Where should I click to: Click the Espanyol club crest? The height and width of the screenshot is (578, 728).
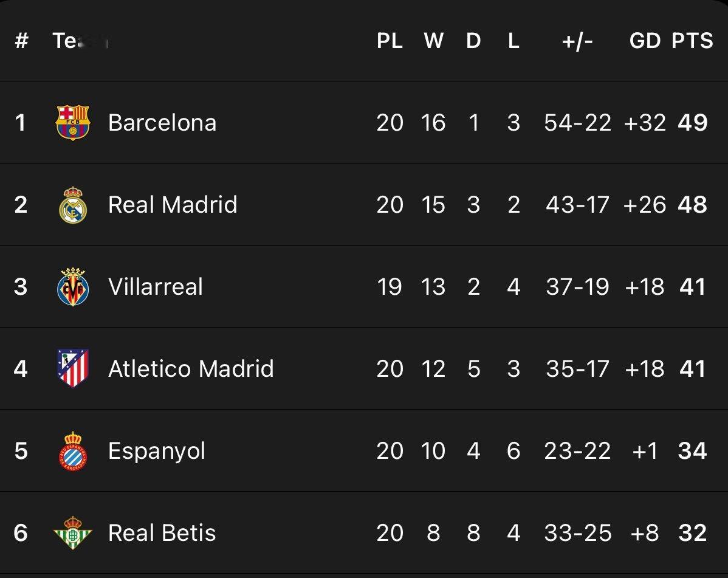tap(73, 451)
